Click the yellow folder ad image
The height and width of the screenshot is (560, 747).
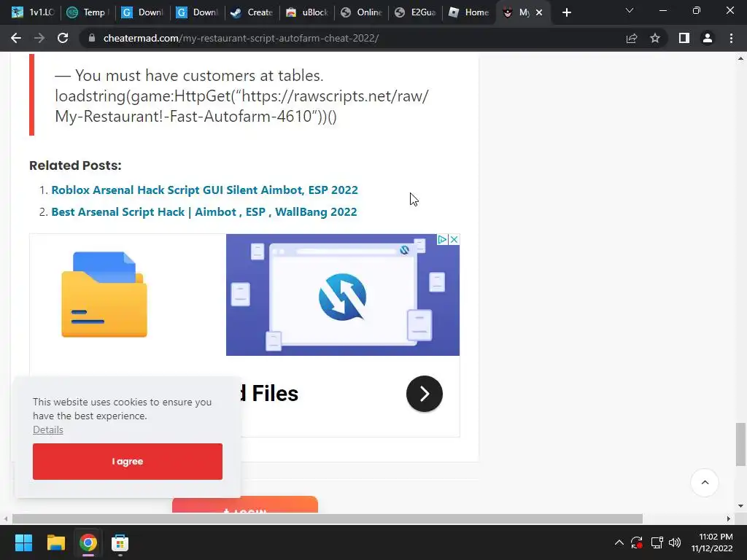(104, 295)
